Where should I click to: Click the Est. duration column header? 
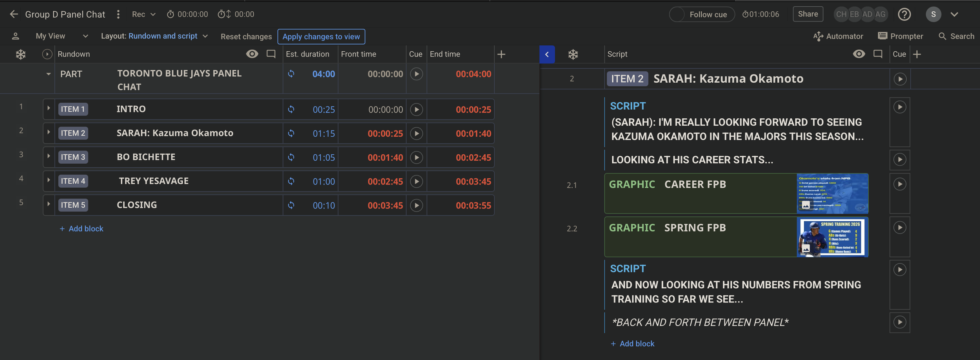tap(307, 54)
